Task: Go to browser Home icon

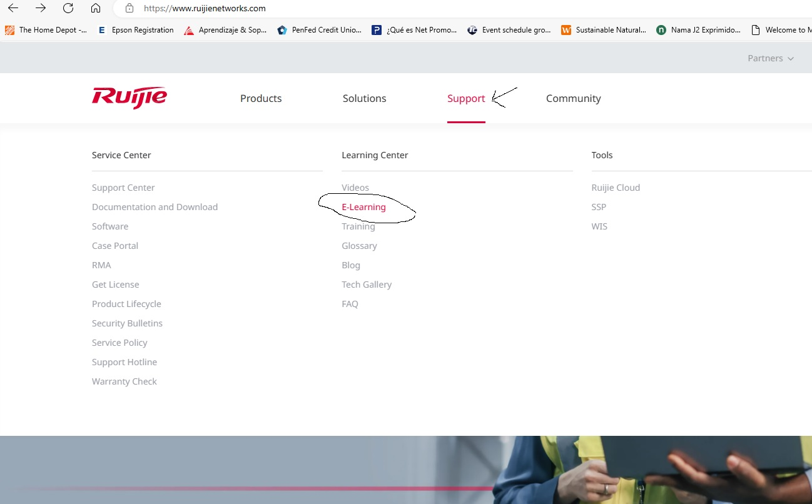Action: 95,8
